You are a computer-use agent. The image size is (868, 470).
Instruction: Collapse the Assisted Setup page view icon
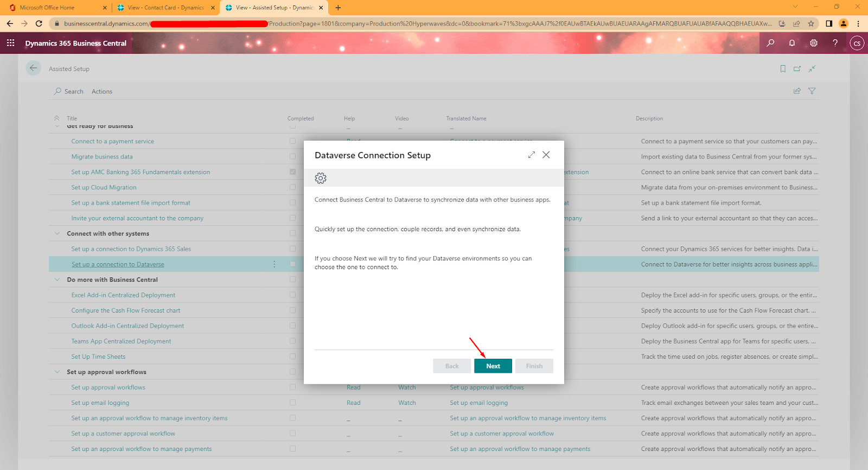click(812, 69)
